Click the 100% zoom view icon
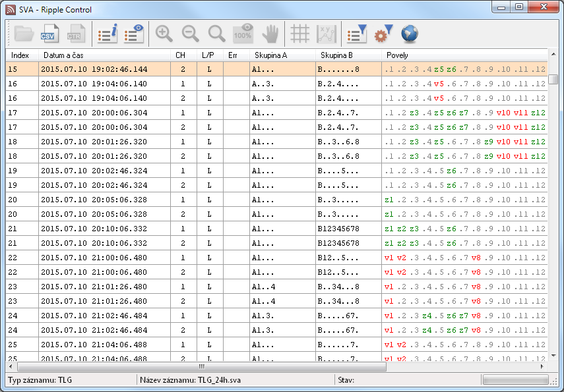The height and width of the screenshot is (392, 564). click(243, 34)
